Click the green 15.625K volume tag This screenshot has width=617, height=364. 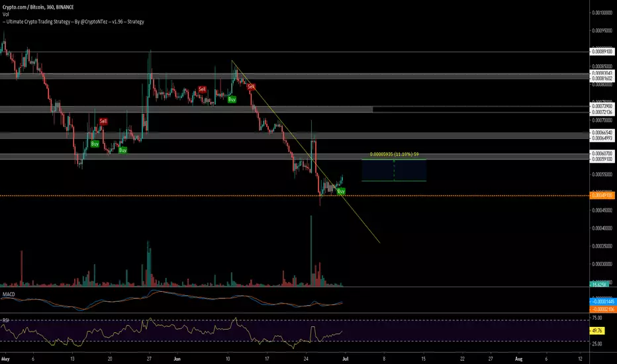click(600, 285)
